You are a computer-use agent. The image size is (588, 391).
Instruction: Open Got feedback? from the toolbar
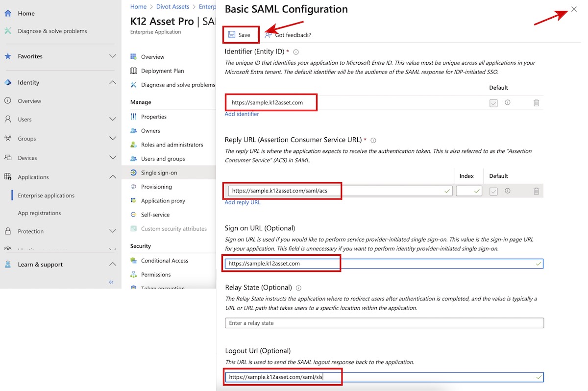288,35
